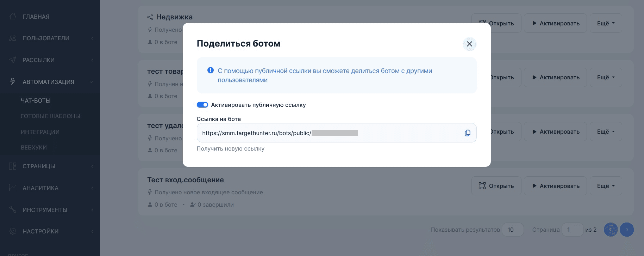Image resolution: width=644 pixels, height=256 pixels.
Task: Open Ещё dropdown for Тест вход.сообщение
Action: tap(606, 186)
